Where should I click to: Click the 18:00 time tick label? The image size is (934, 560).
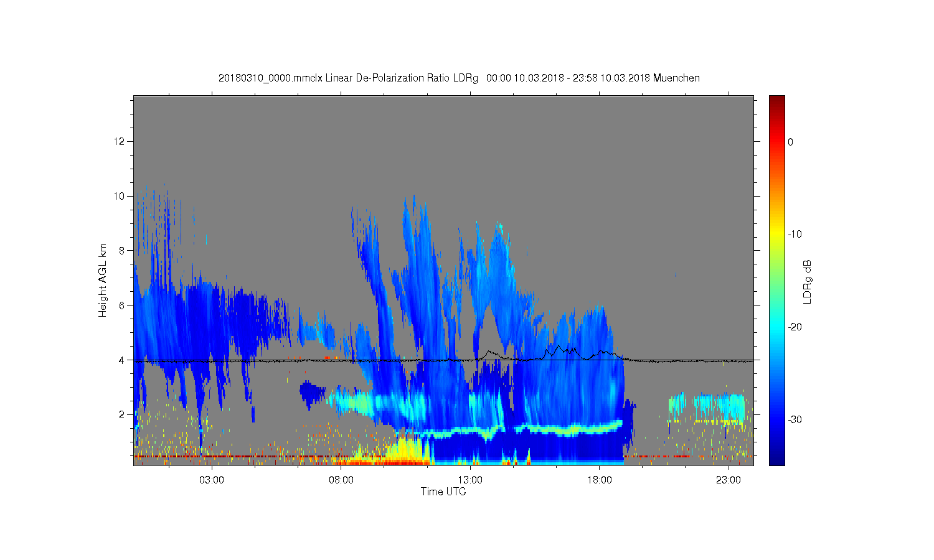tap(600, 480)
